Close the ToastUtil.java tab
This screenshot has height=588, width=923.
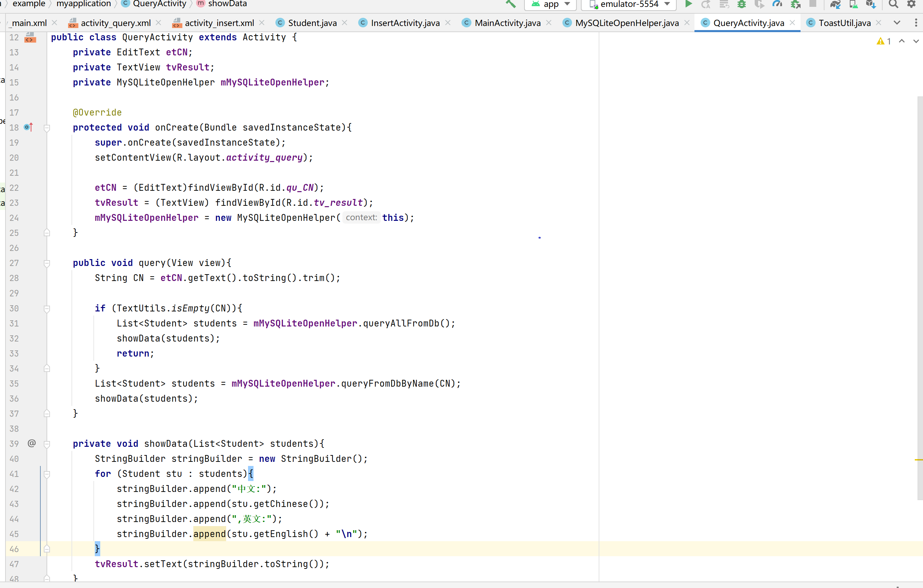(879, 23)
